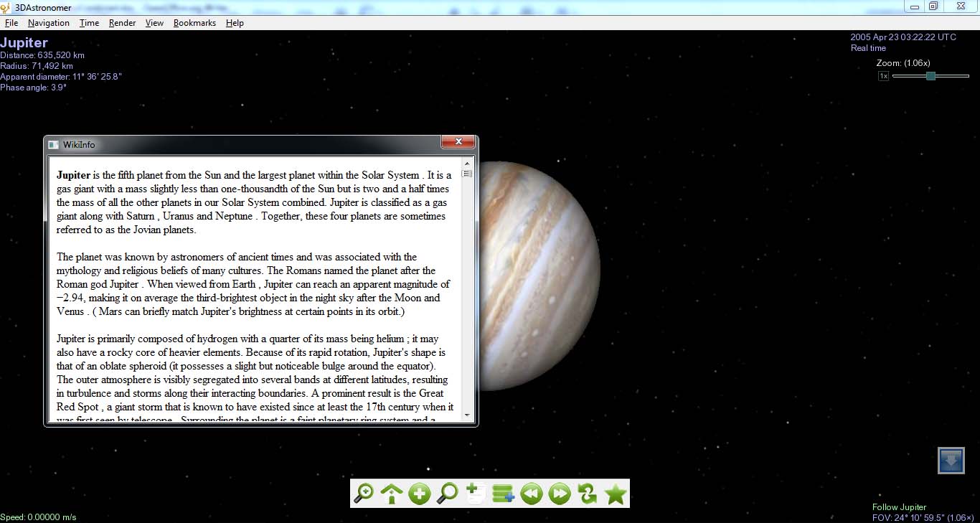The width and height of the screenshot is (980, 523).
Task: Click the 'Radius: 71,492 km' readout
Action: 37,66
